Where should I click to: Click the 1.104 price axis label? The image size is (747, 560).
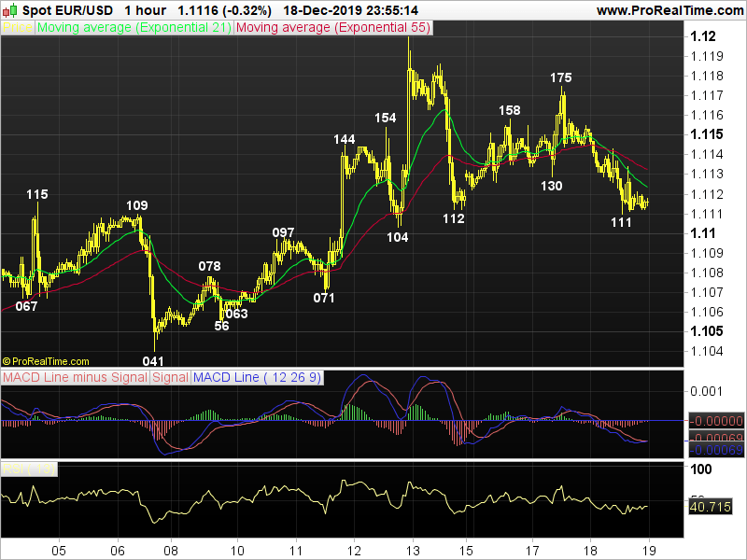pyautogui.click(x=707, y=351)
